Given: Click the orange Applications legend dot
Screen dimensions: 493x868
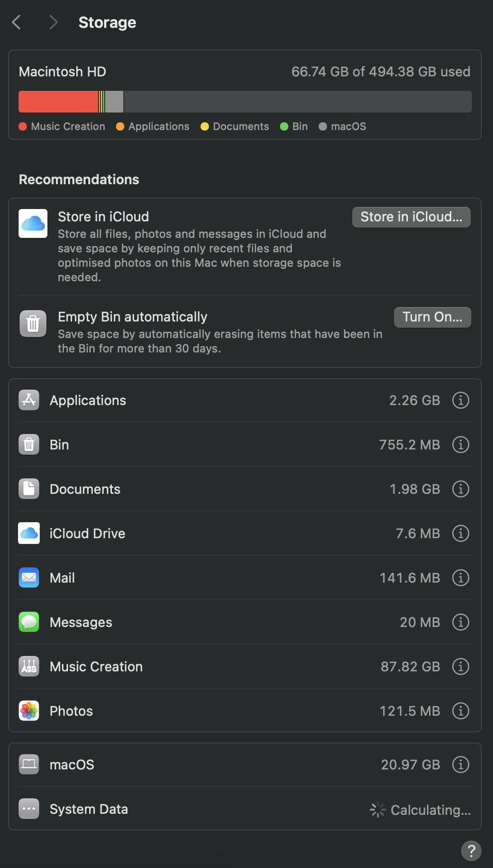Looking at the screenshot, I should tap(120, 126).
